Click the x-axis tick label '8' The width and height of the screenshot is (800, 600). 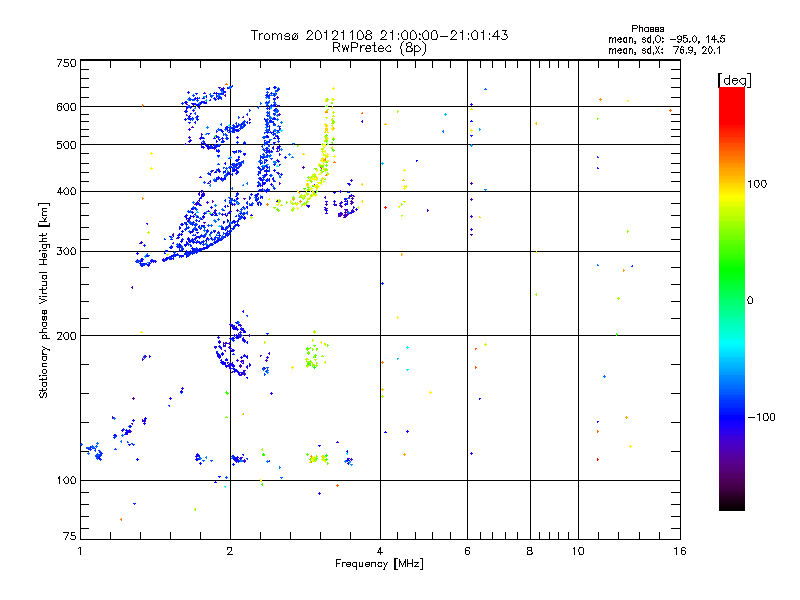(530, 551)
